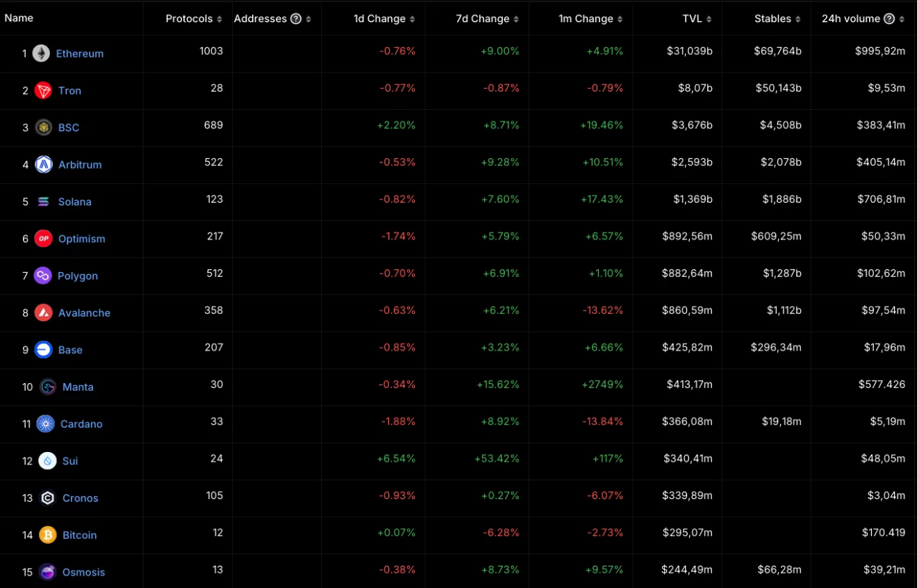
Task: Open the Osmosis chain link
Action: coord(83,572)
